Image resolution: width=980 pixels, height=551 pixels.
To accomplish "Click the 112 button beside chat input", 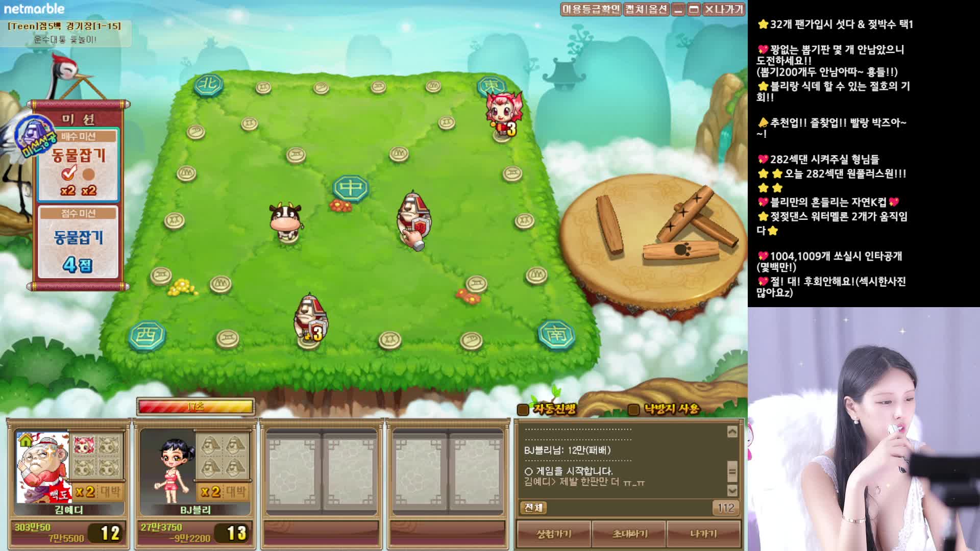I will point(725,508).
